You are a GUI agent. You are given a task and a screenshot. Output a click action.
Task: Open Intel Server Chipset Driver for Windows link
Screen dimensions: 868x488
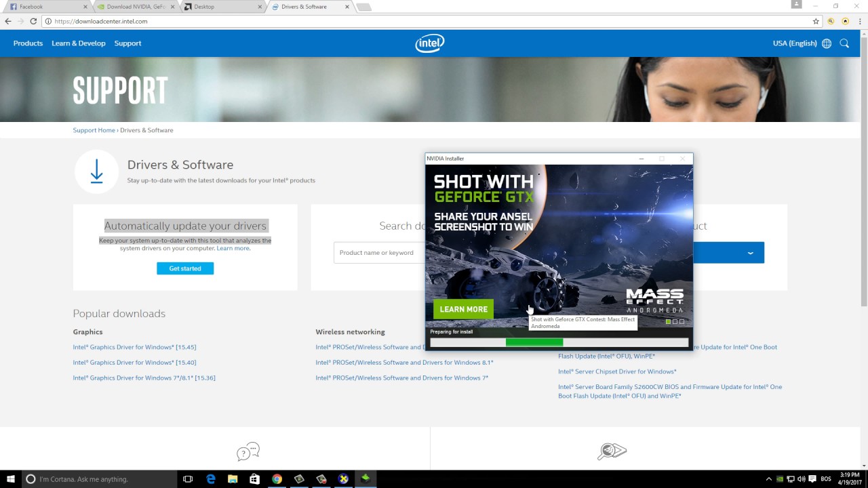[617, 371]
